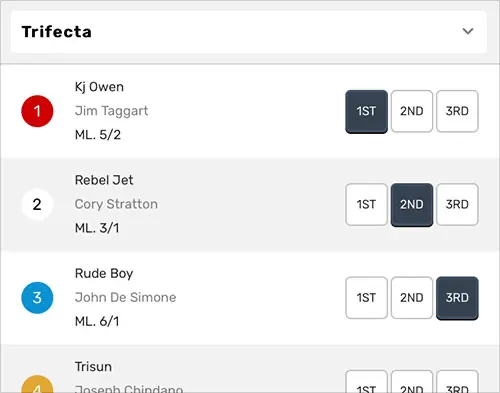Deselect 1ST for Kj Owen

pos(366,111)
